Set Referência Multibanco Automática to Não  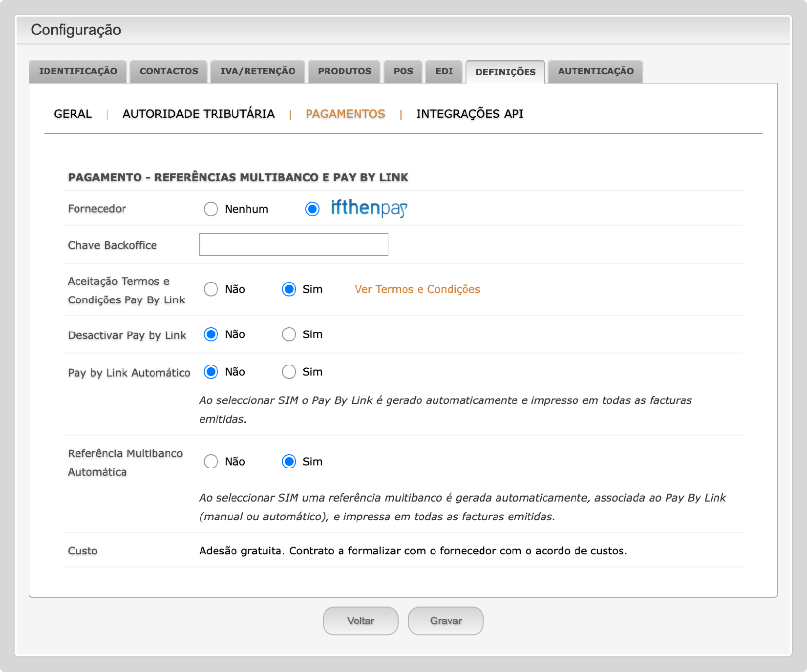(211, 462)
